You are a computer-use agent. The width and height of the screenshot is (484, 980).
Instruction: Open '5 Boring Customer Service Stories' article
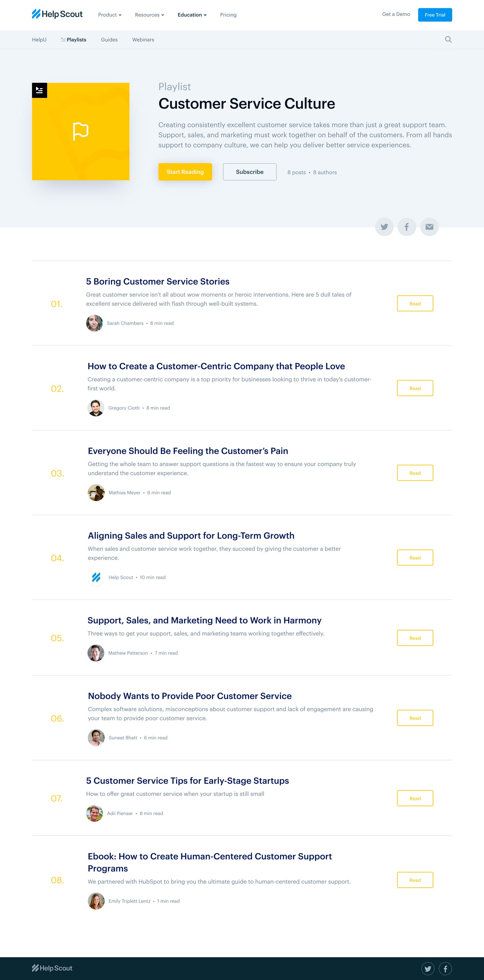coord(157,281)
